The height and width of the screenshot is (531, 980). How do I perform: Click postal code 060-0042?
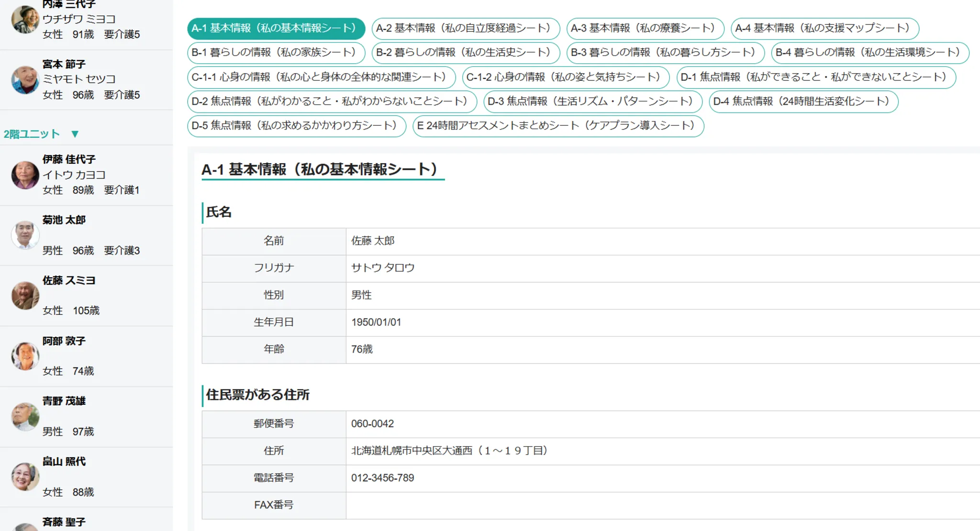click(372, 424)
